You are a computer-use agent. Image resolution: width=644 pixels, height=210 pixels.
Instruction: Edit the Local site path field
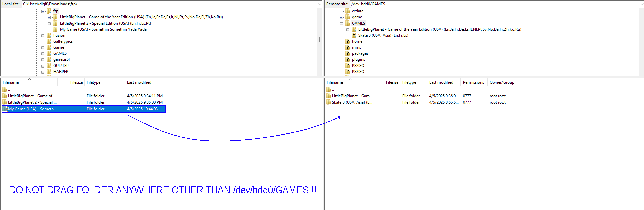pyautogui.click(x=169, y=4)
